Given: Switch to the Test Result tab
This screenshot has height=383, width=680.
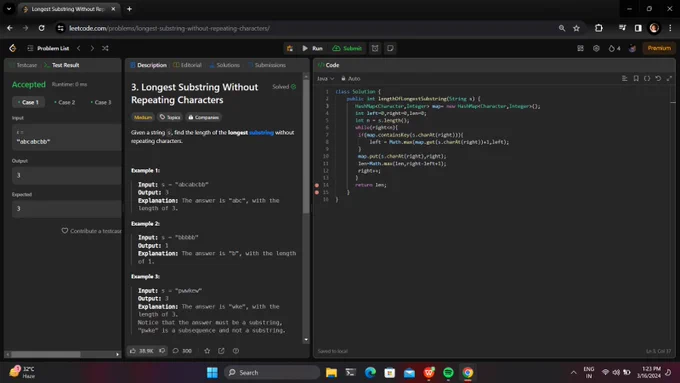Looking at the screenshot, I should click(x=62, y=65).
